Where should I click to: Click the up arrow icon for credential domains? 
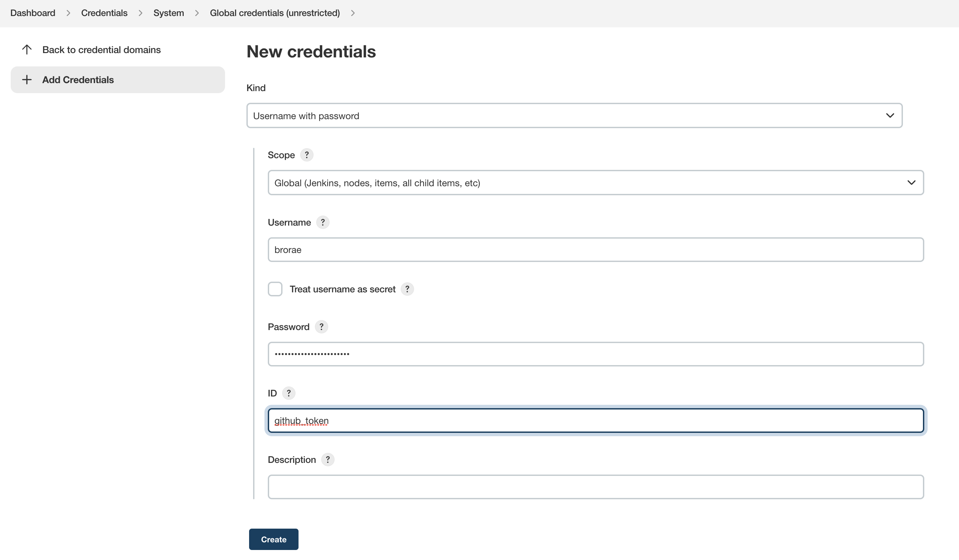click(27, 49)
